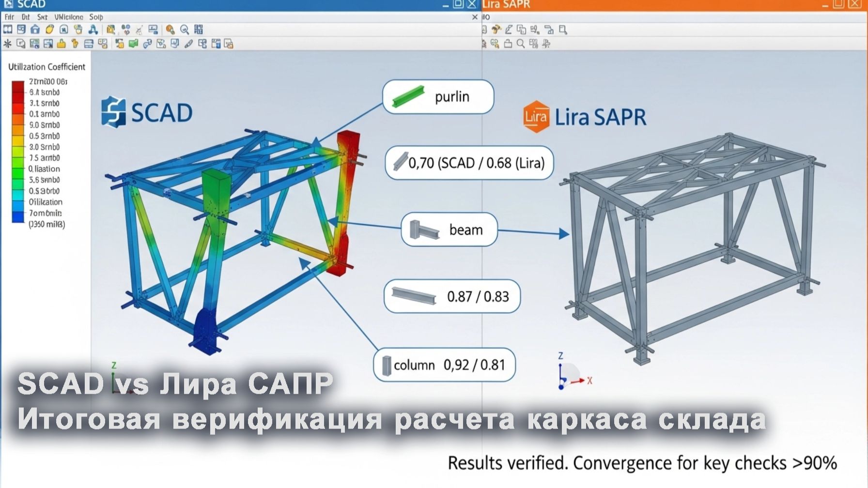Viewport: 868px width, 488px height.
Task: Click the yellow padlock icon in SCAD's second toolbar
Action: tap(60, 44)
